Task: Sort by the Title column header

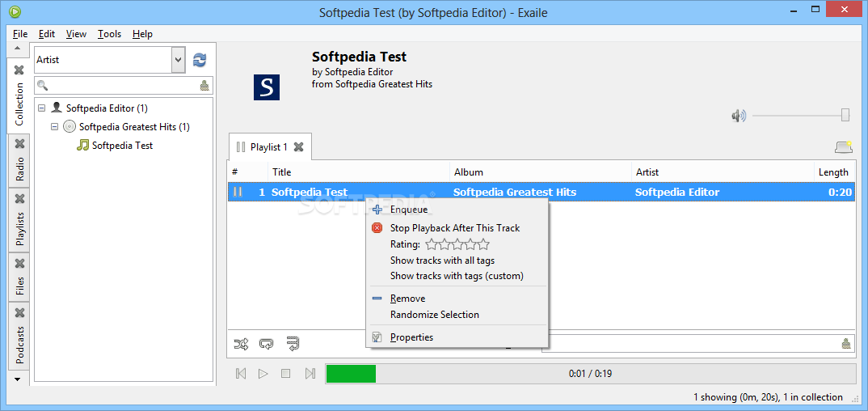Action: pyautogui.click(x=359, y=172)
